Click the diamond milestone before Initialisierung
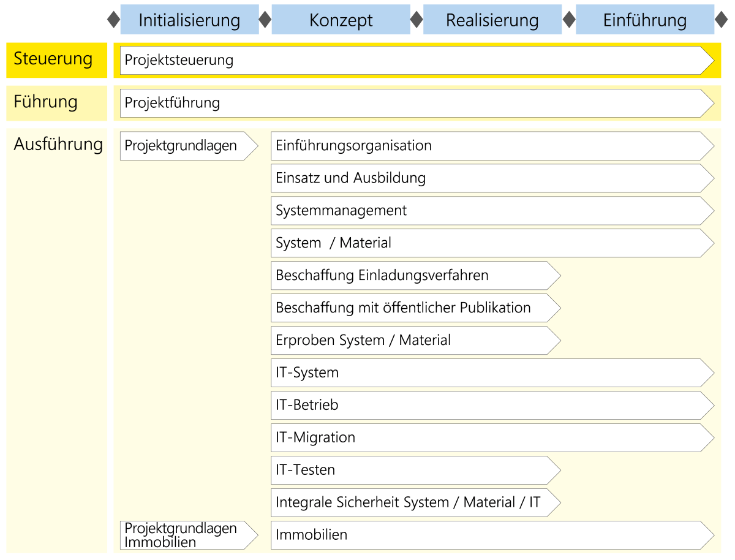Viewport: 735px width, 560px height. [x=113, y=20]
